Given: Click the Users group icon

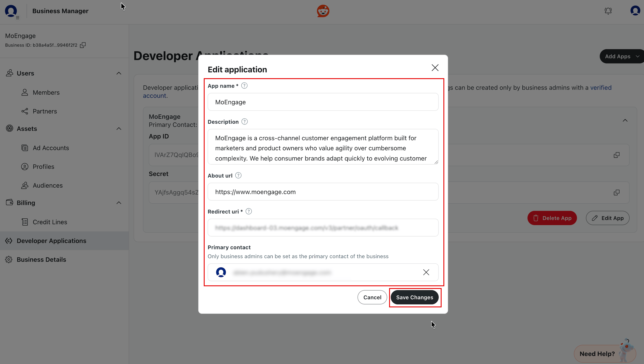Looking at the screenshot, I should [9, 73].
